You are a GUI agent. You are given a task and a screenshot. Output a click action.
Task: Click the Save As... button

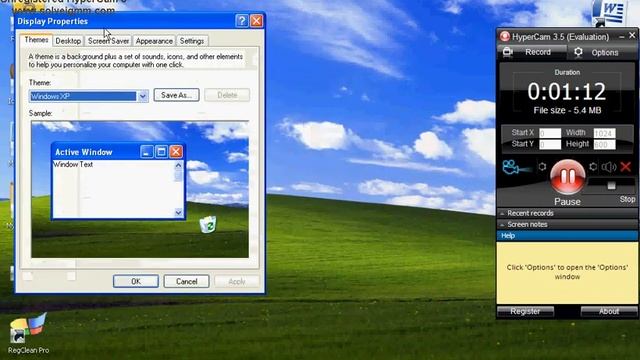[176, 95]
